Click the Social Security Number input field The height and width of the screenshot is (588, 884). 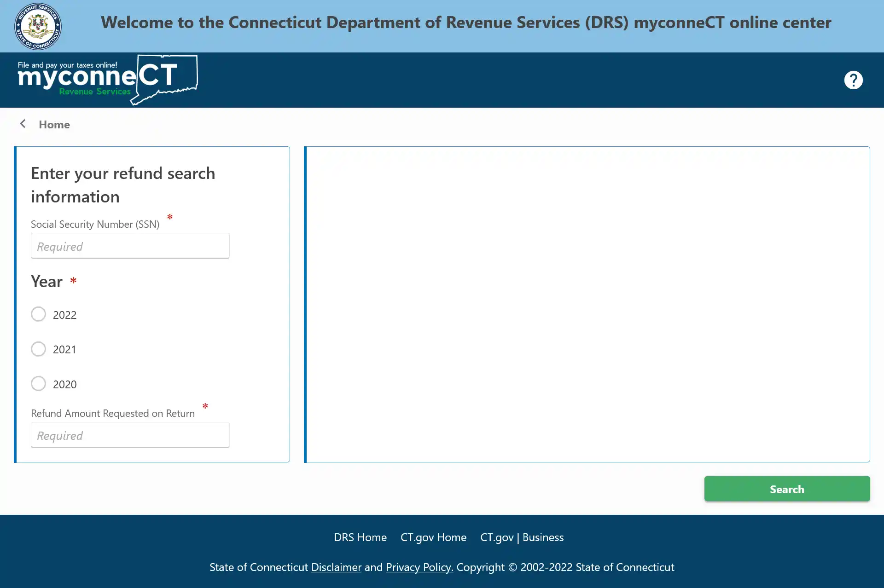pos(130,246)
